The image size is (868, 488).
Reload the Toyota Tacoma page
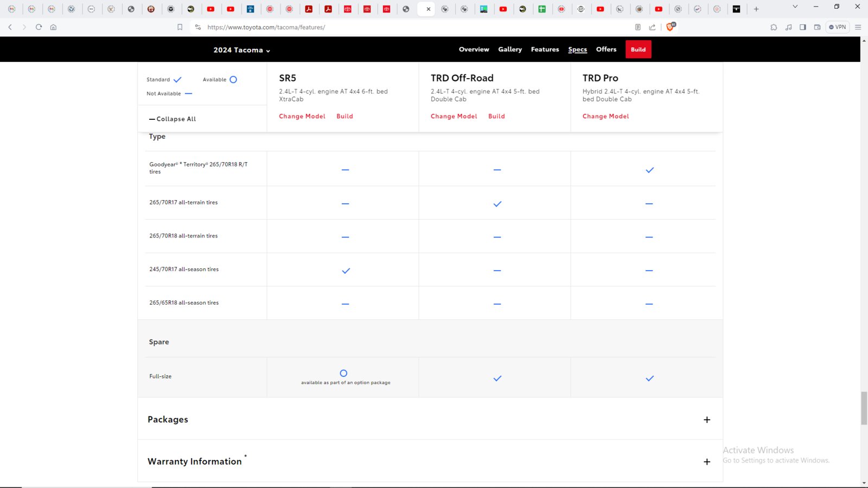pos(39,27)
